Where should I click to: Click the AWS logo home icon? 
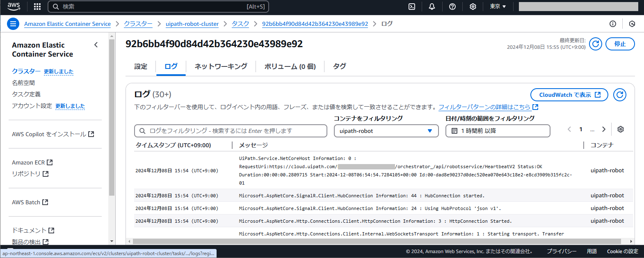click(x=14, y=6)
